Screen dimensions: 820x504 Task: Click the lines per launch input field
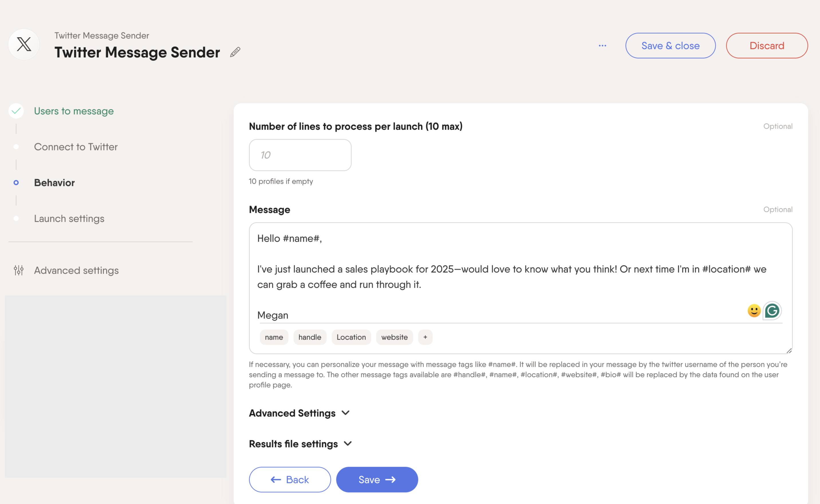click(x=300, y=155)
